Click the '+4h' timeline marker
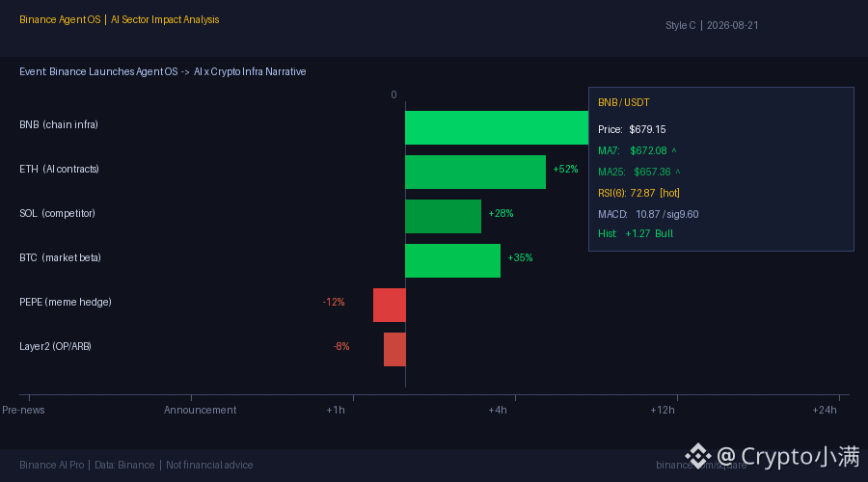The width and height of the screenshot is (868, 482). tap(497, 410)
